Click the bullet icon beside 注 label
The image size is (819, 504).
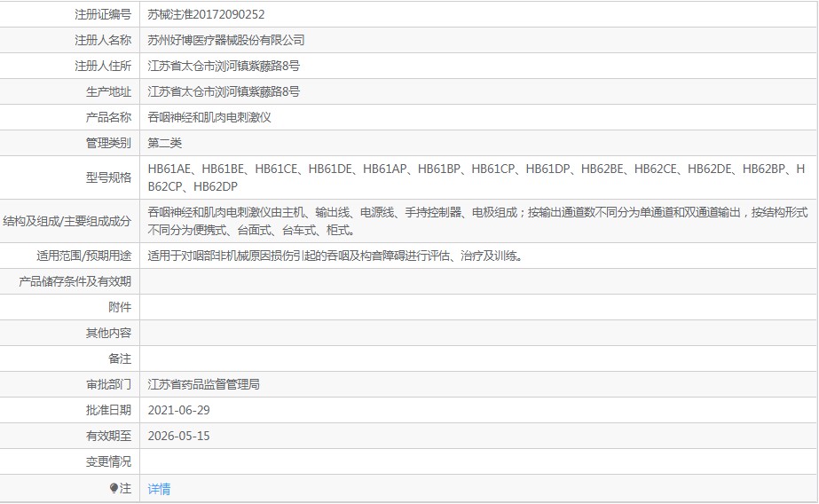tap(114, 488)
